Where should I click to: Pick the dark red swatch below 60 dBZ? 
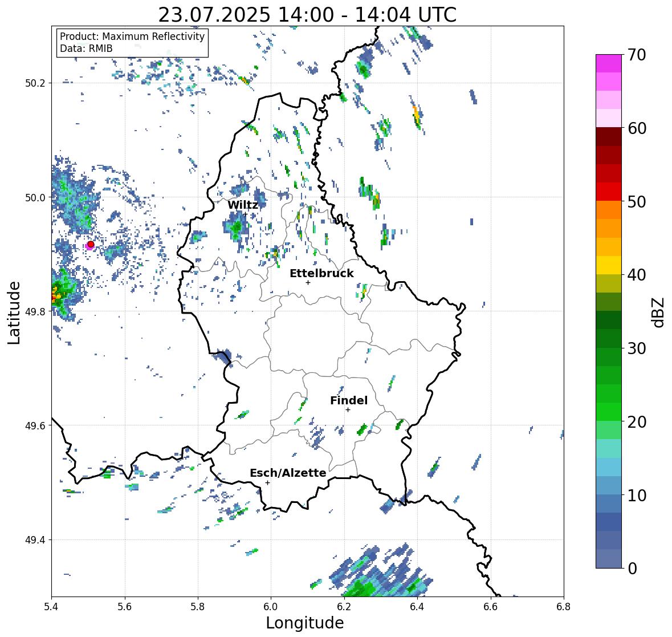click(x=609, y=136)
